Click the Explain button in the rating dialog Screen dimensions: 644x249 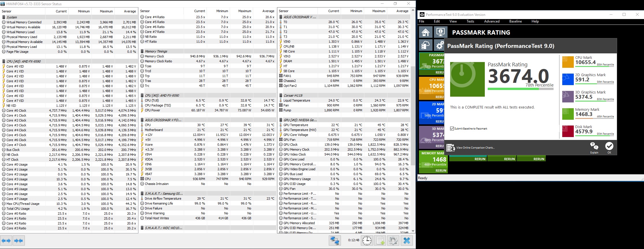point(594,148)
